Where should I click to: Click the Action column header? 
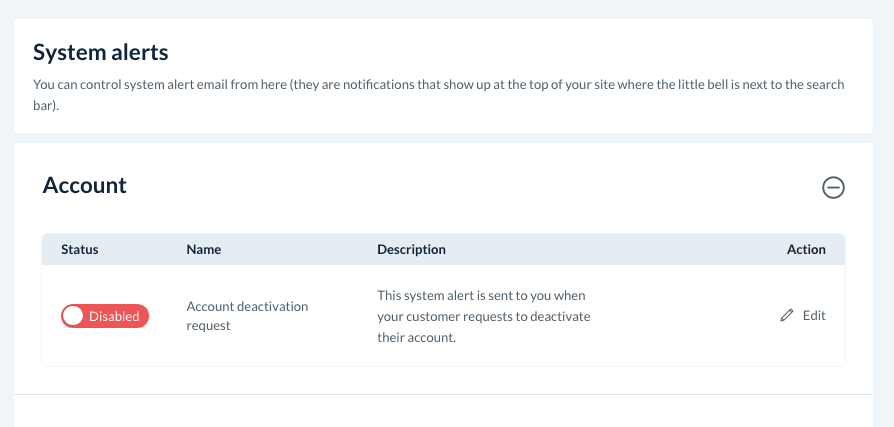tap(806, 249)
